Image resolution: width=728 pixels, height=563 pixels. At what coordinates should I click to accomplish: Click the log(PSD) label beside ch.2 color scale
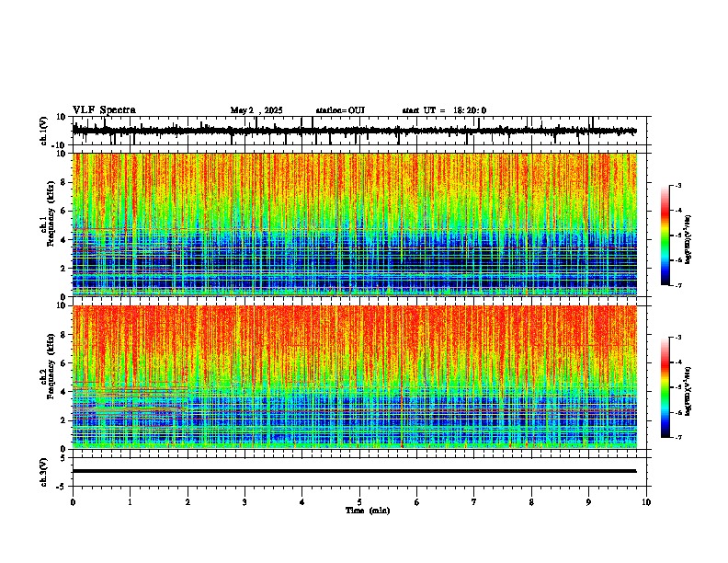coord(688,391)
